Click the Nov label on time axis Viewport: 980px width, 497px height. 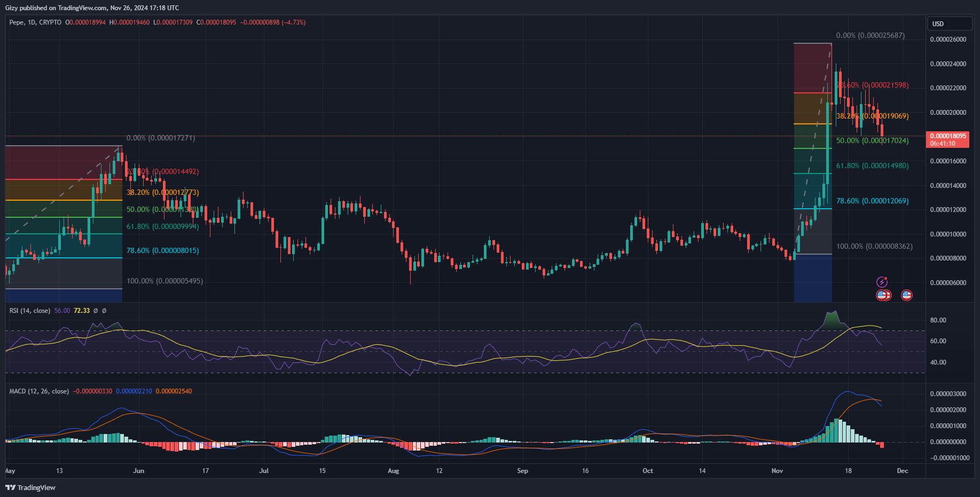pyautogui.click(x=778, y=471)
